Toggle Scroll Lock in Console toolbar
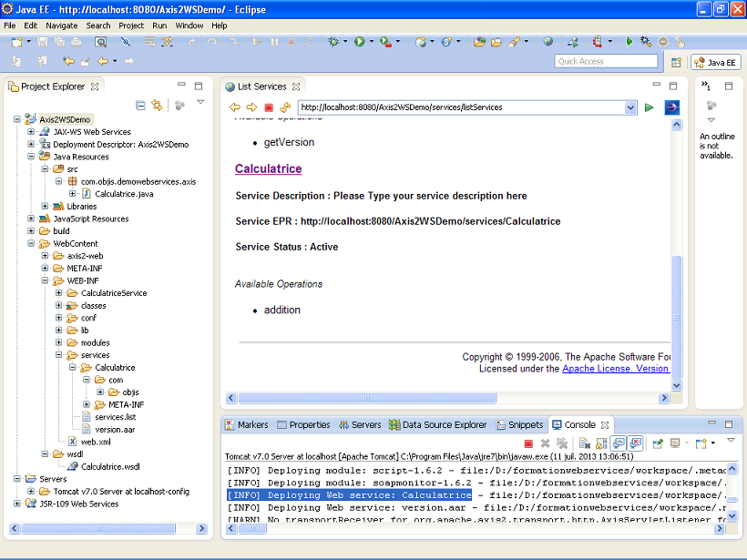The height and width of the screenshot is (560, 747). point(601,443)
